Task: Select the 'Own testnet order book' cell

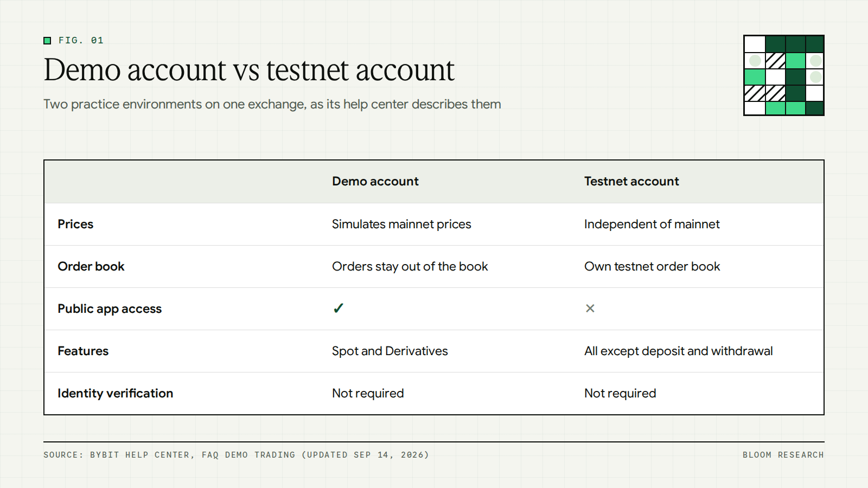Action: (652, 266)
